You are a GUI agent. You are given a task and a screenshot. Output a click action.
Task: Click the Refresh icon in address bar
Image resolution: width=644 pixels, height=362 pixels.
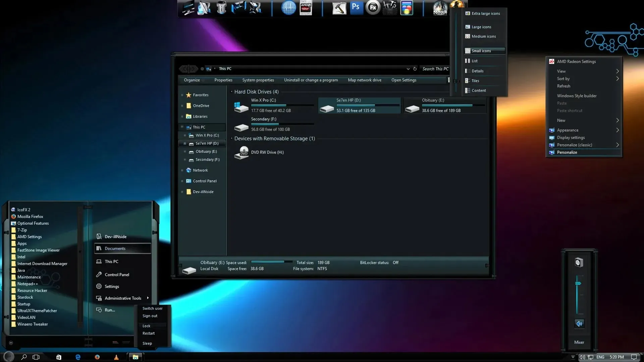[x=415, y=69]
